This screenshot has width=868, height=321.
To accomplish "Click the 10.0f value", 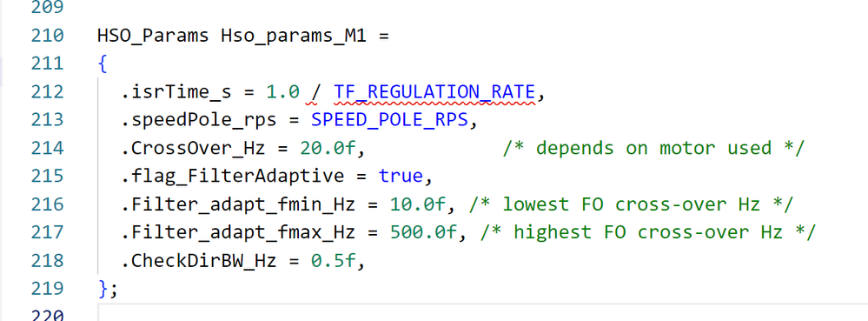I will [417, 204].
